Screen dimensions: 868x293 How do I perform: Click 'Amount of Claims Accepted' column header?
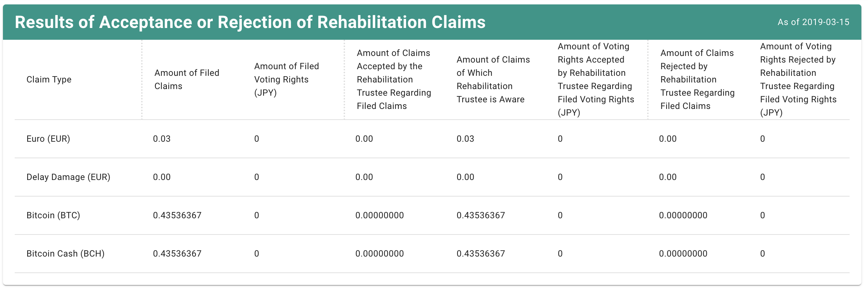point(394,80)
